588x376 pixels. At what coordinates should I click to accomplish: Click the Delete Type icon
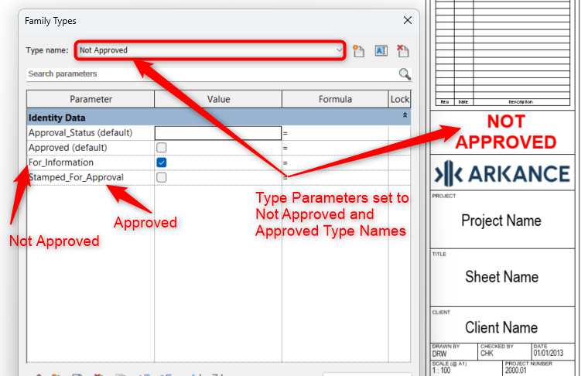[x=403, y=50]
